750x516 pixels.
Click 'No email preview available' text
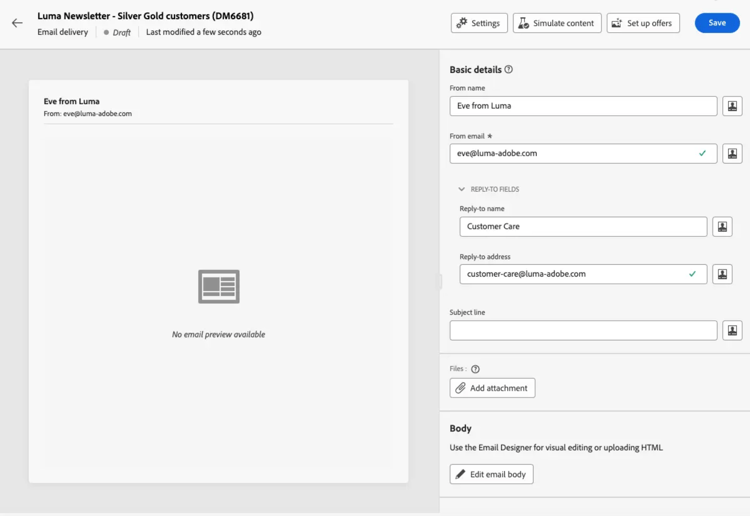tap(219, 334)
